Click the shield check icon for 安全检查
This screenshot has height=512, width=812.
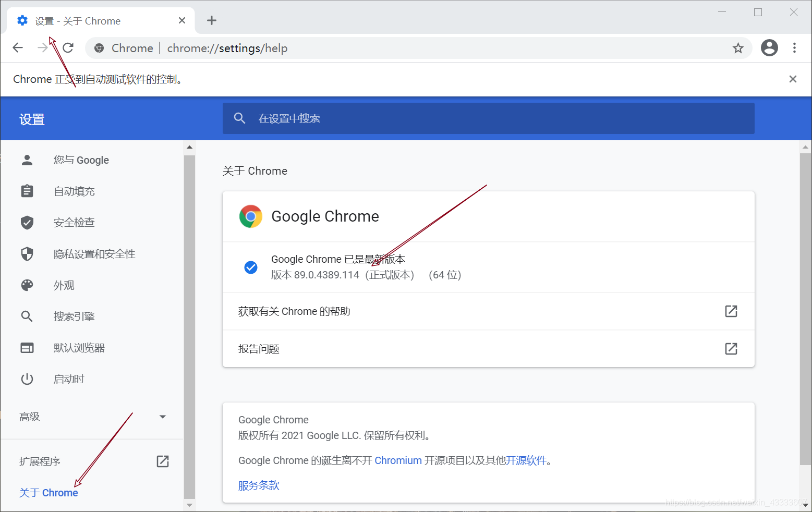(x=27, y=223)
